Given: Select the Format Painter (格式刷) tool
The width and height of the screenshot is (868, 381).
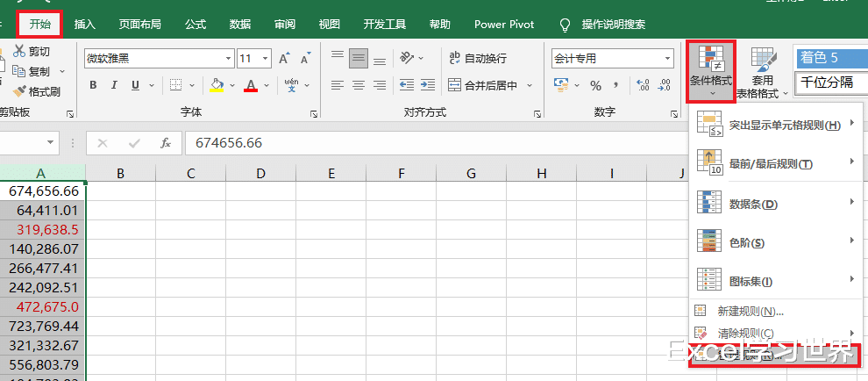Looking at the screenshot, I should coord(37,91).
